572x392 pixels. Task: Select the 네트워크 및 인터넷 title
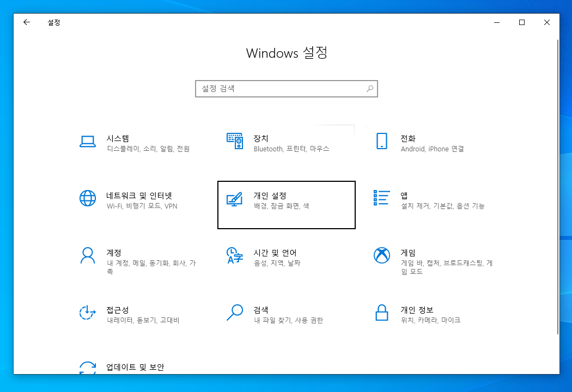(x=139, y=196)
